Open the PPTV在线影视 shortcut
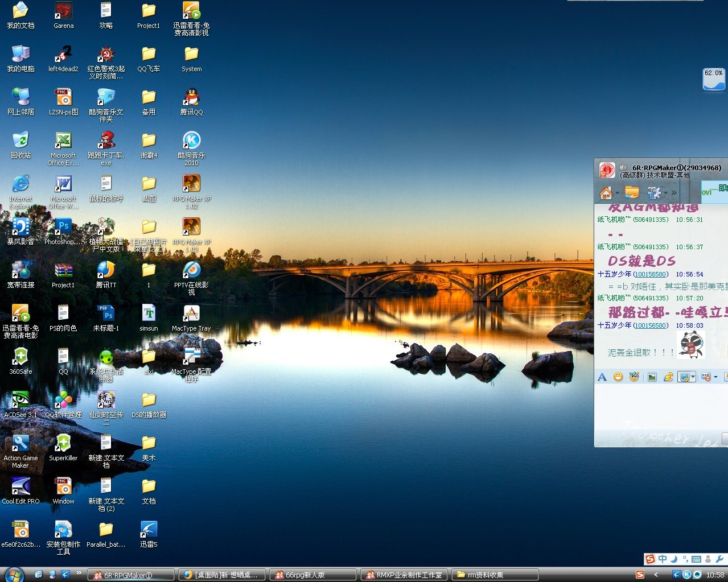 (191, 278)
